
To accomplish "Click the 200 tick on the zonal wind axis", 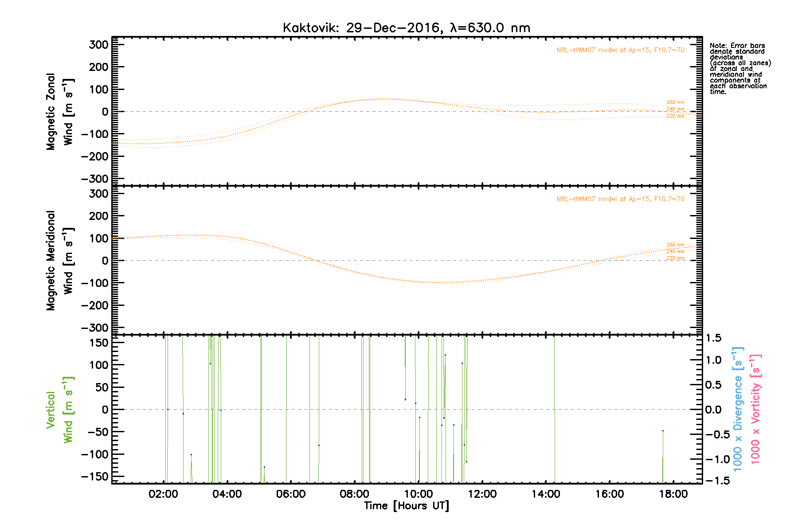I will pos(98,67).
